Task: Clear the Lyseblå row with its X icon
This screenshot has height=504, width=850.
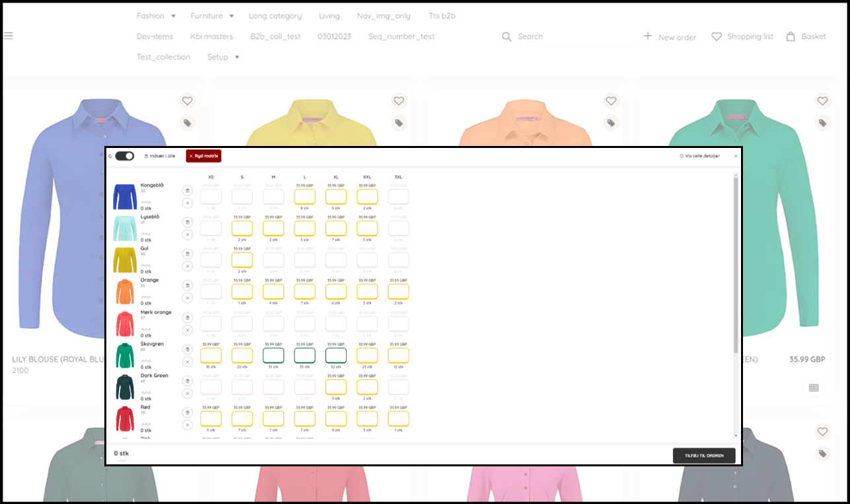Action: point(188,234)
